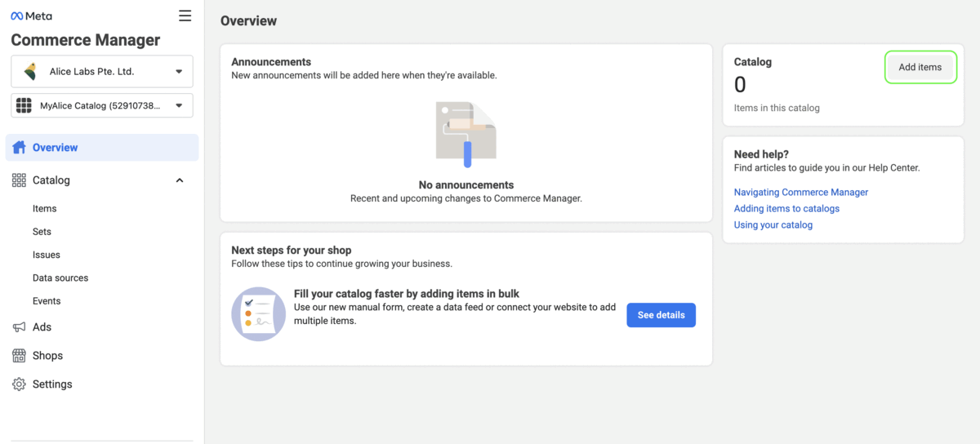Open Data sources page
The height and width of the screenshot is (444, 980).
[x=60, y=278]
